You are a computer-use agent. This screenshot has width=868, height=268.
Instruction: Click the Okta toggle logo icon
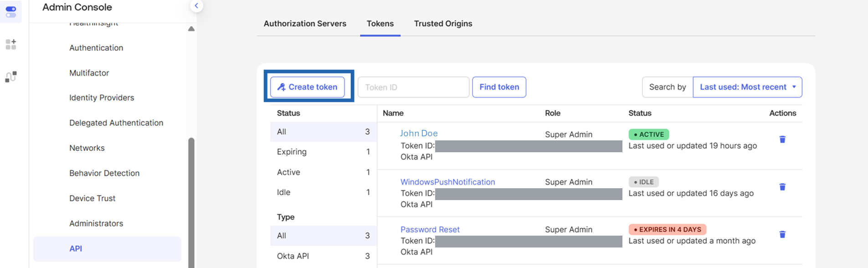coord(11,12)
